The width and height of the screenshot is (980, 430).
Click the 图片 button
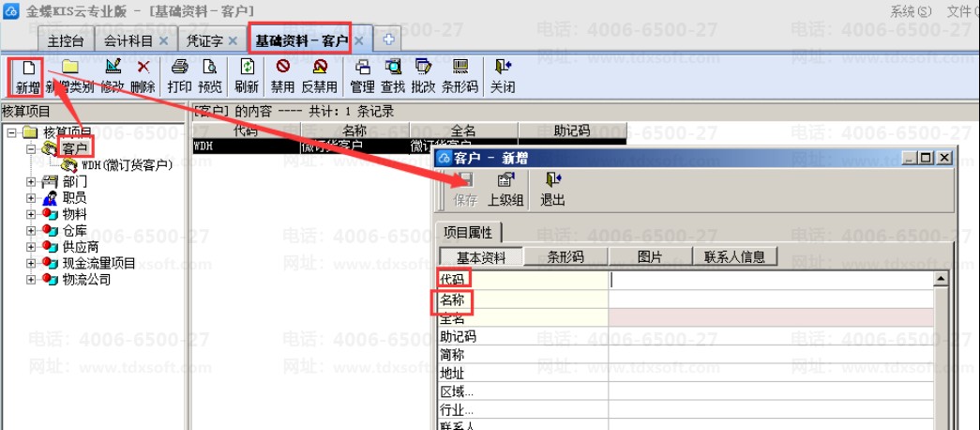click(x=650, y=256)
